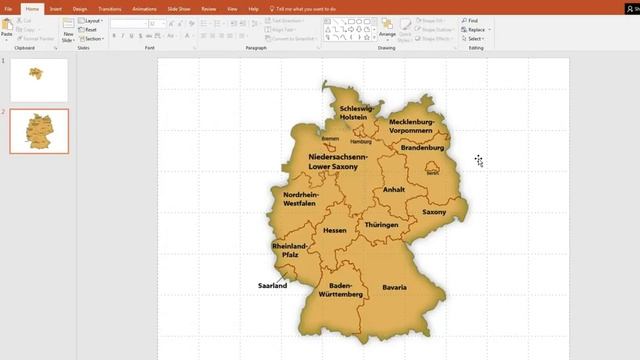
Task: Select the Right Arrow shape in gallery
Action: pyautogui.click(x=351, y=29)
